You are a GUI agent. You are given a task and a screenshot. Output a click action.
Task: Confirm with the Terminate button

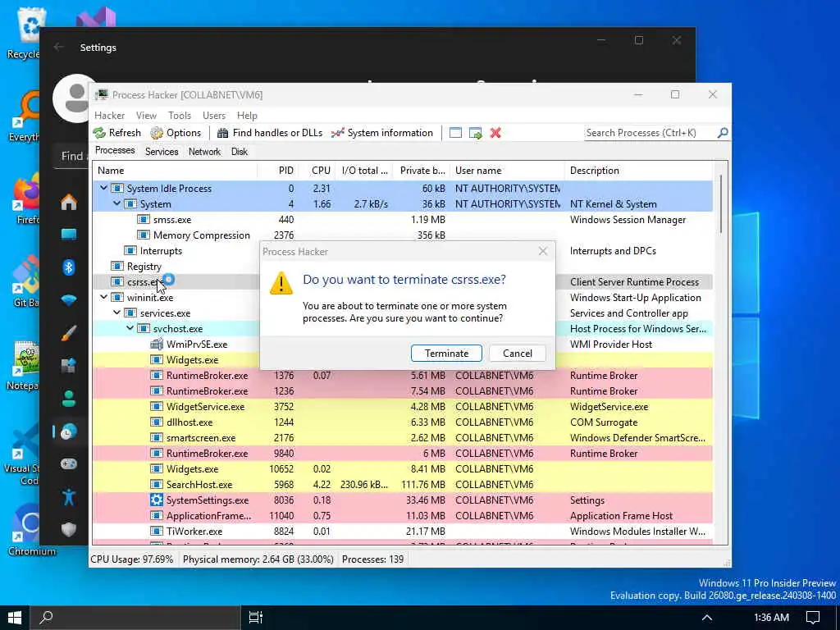click(446, 353)
